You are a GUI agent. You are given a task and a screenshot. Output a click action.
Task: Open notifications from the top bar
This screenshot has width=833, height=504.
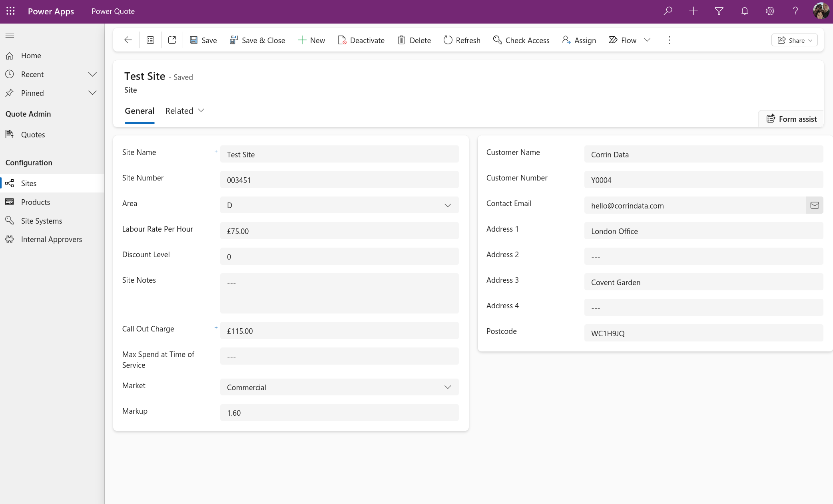click(744, 11)
